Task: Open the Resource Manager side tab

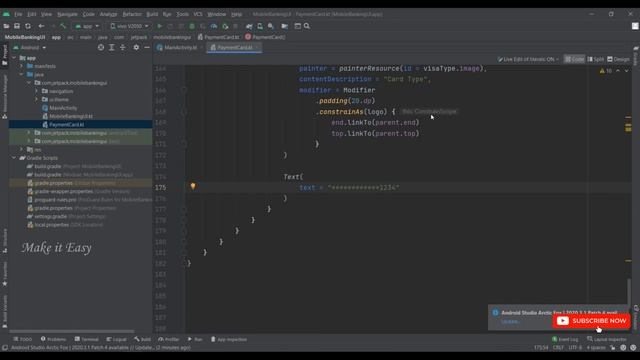Action: [4, 96]
